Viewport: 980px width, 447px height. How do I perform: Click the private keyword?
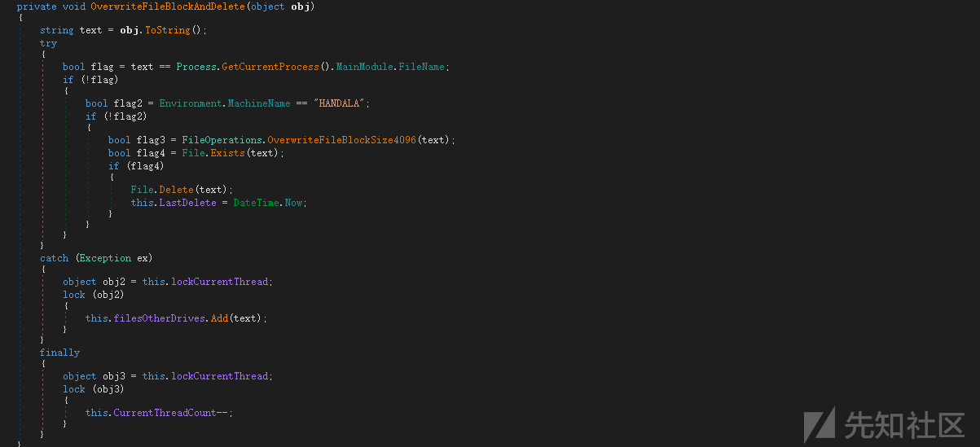37,7
